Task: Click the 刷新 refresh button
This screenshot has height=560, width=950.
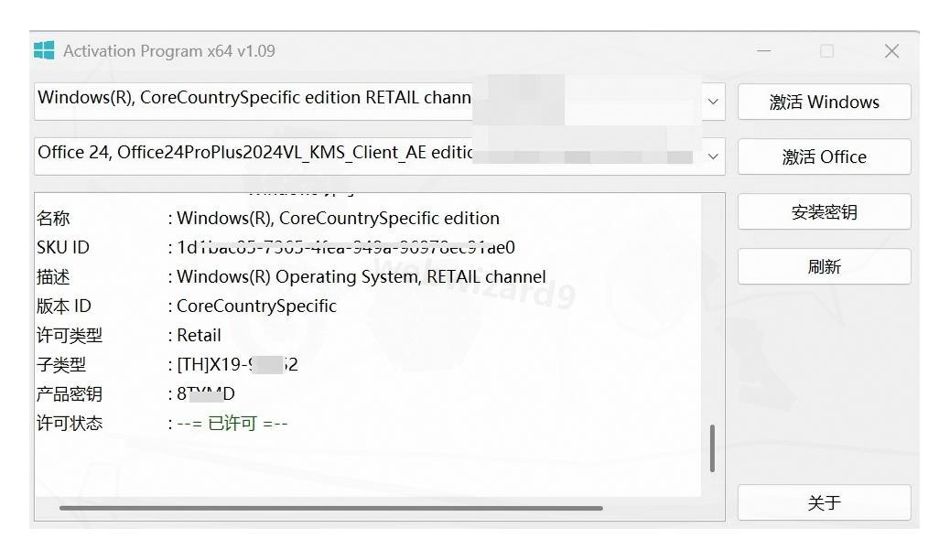Action: coord(824,266)
